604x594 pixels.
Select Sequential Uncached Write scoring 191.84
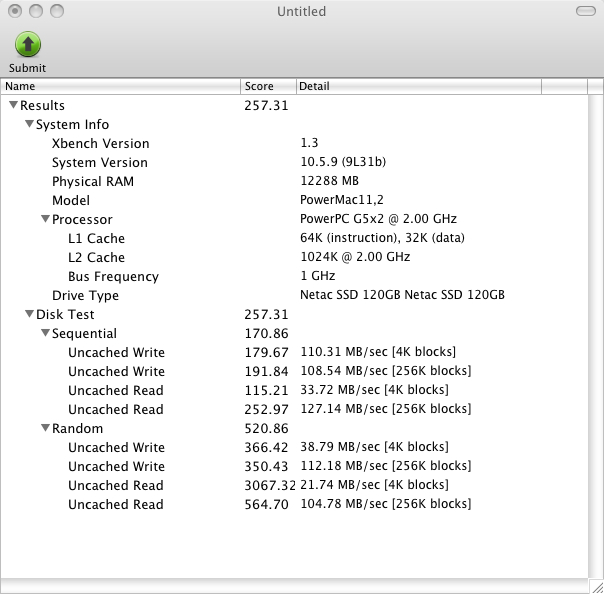tap(294, 371)
